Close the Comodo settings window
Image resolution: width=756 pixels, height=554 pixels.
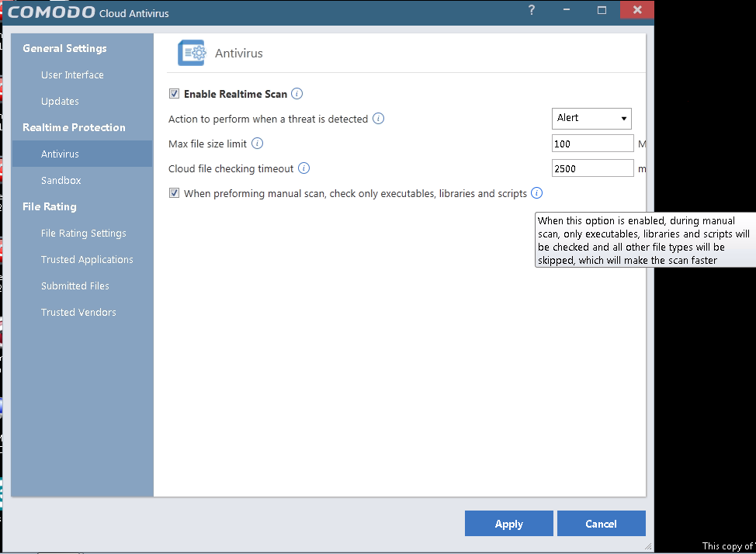(637, 10)
